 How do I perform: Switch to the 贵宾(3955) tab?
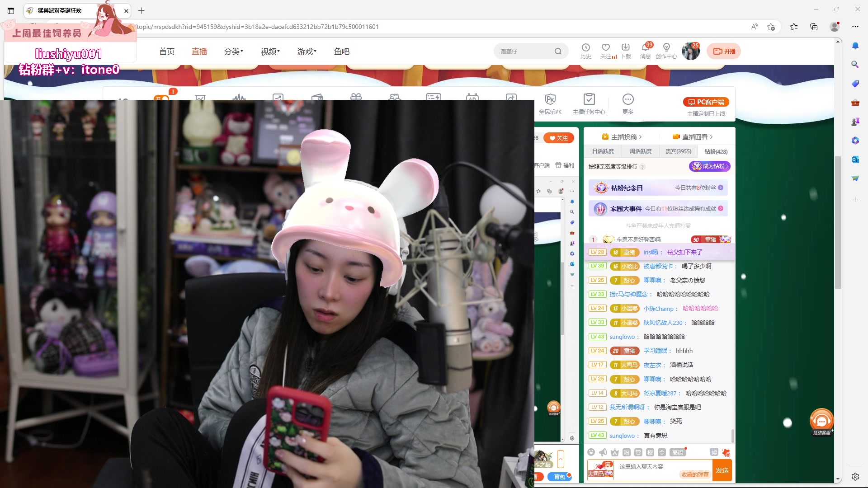[x=678, y=151]
